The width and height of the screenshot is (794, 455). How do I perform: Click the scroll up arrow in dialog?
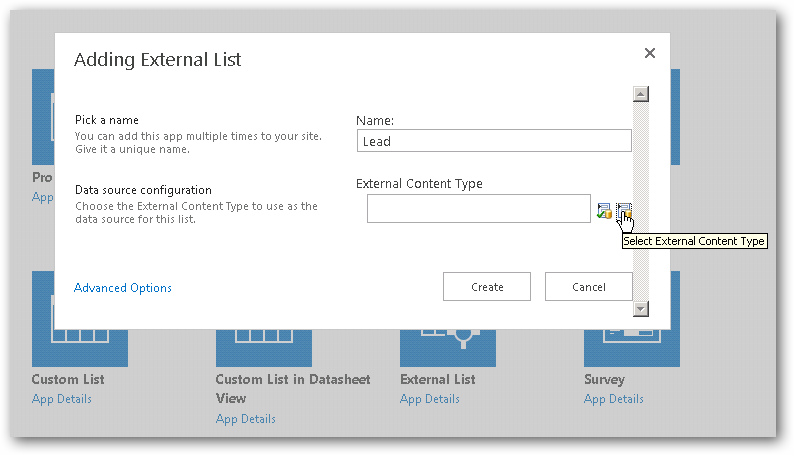[x=641, y=94]
